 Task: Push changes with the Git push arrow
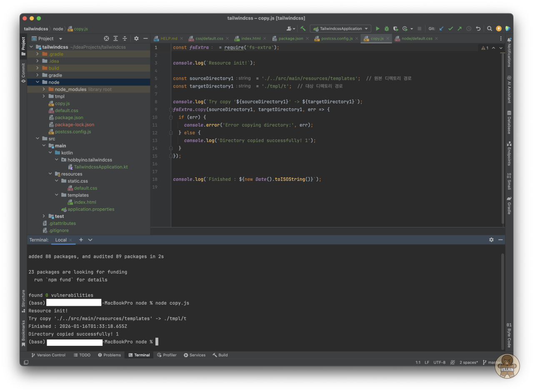pos(460,29)
